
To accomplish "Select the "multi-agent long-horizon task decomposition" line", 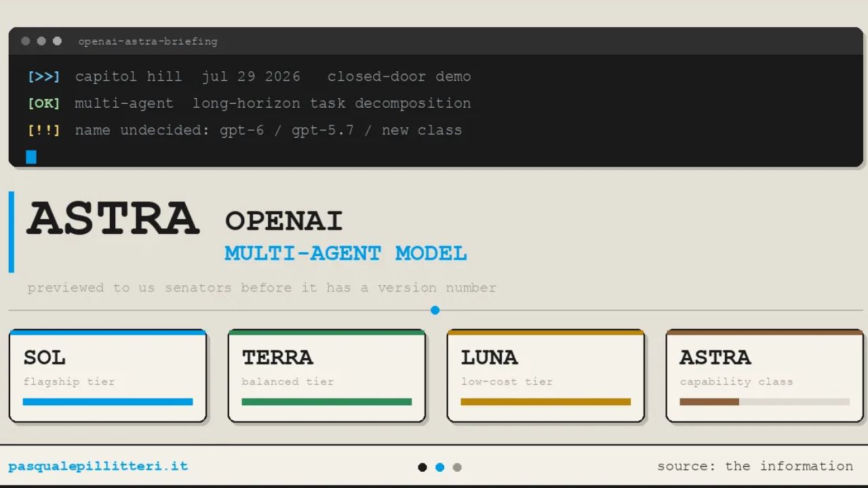I will coord(273,104).
